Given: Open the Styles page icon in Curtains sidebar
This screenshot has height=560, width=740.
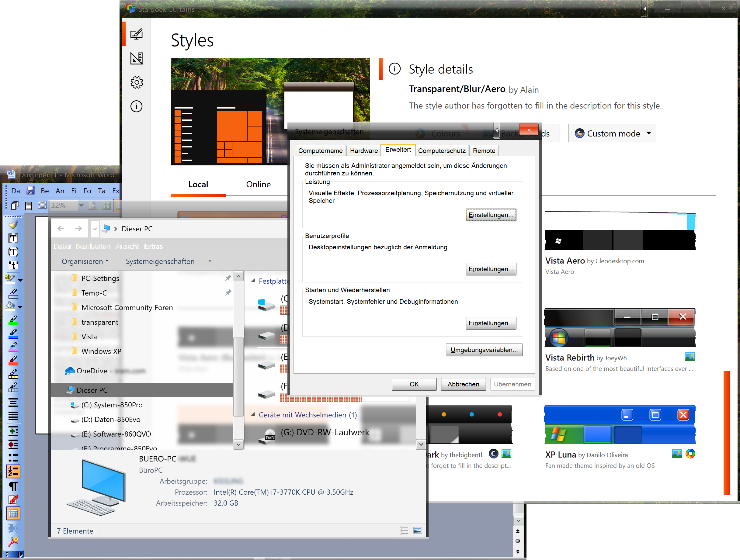Looking at the screenshot, I should pos(137,34).
